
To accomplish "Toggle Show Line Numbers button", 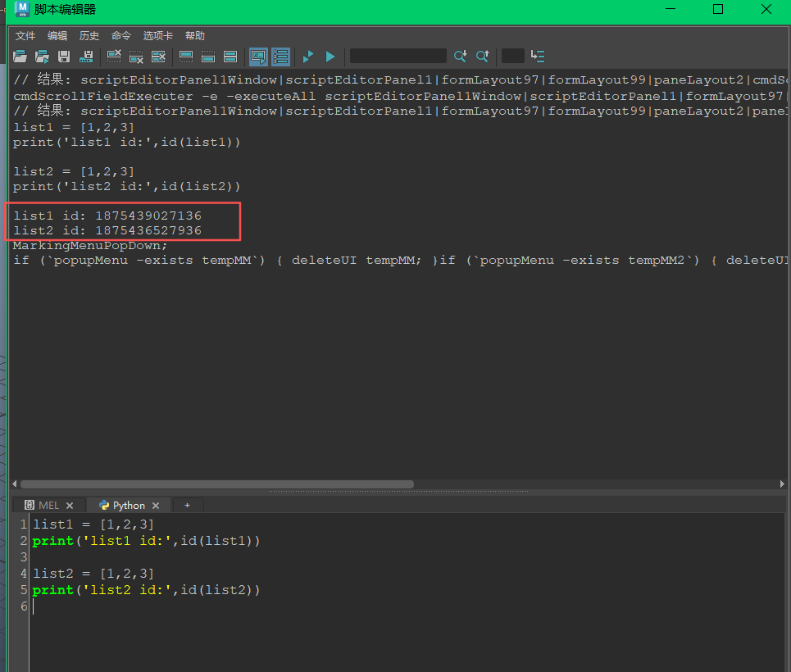I will coord(280,57).
